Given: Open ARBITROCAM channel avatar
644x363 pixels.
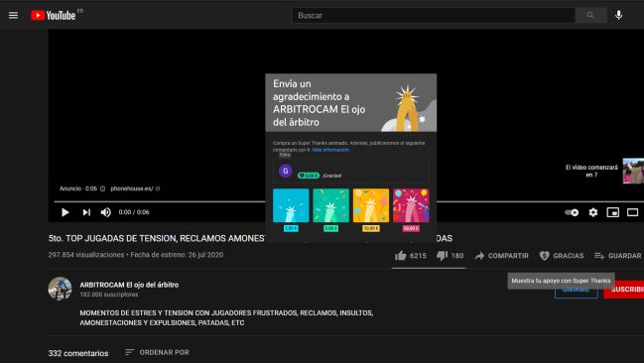Looking at the screenshot, I should point(60,289).
